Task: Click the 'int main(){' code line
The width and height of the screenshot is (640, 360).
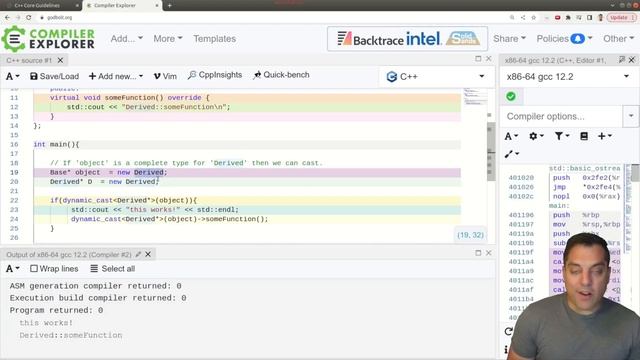Action: click(56, 144)
